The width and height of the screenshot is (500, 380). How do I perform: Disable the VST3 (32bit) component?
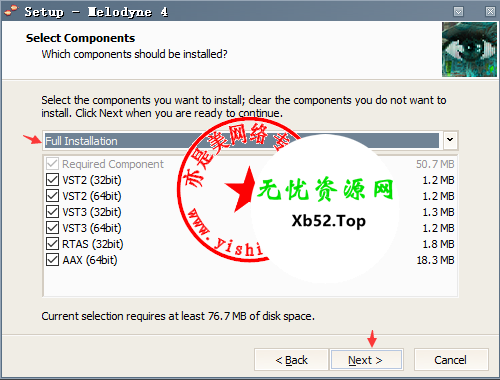coord(52,212)
